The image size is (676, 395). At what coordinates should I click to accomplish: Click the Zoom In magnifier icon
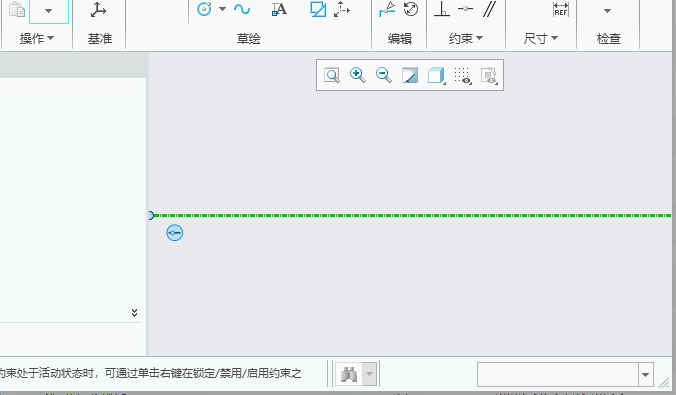coord(358,75)
